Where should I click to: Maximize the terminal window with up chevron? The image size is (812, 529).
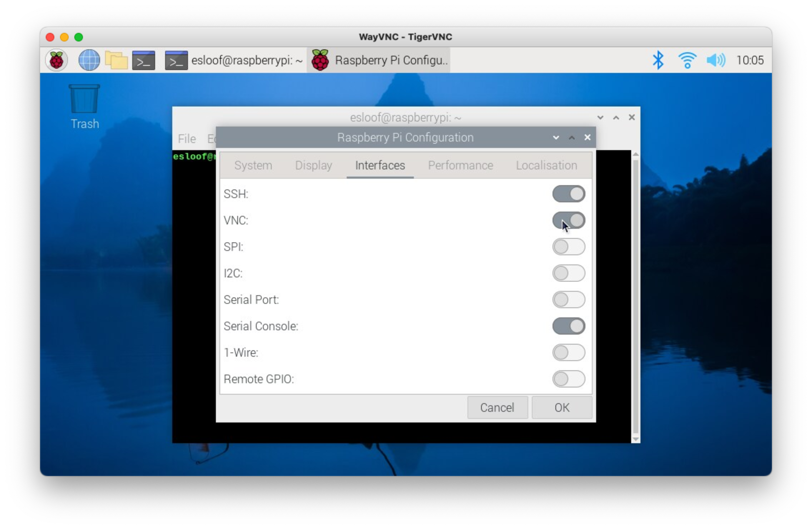[x=616, y=118]
